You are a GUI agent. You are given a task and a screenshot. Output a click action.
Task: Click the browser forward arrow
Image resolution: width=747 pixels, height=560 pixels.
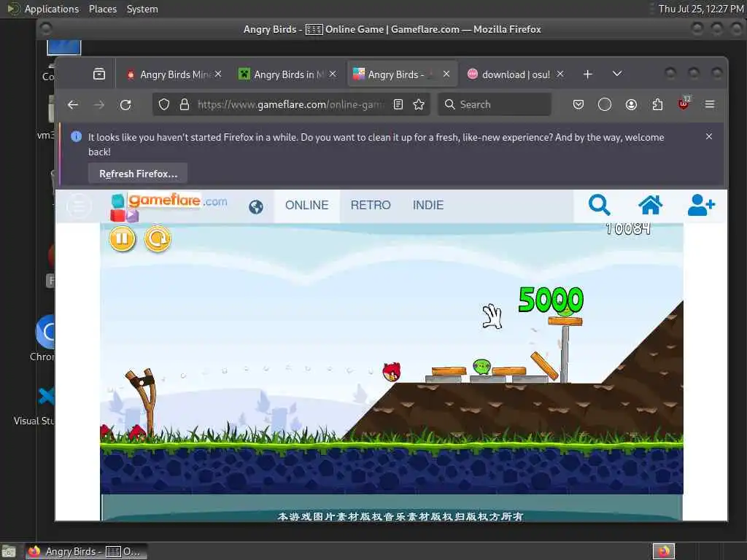(99, 104)
